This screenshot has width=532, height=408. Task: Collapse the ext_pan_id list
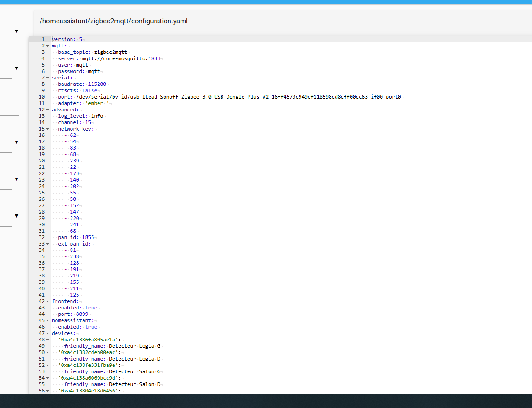click(x=47, y=244)
